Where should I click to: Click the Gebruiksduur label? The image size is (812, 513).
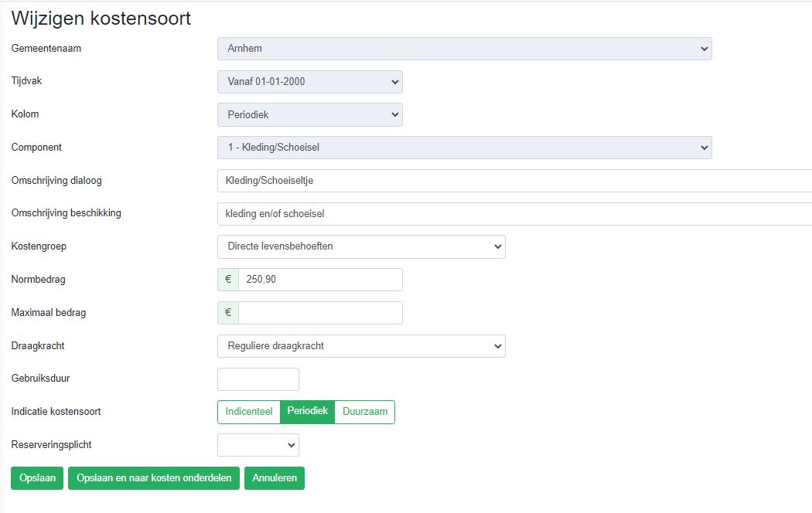coord(40,379)
